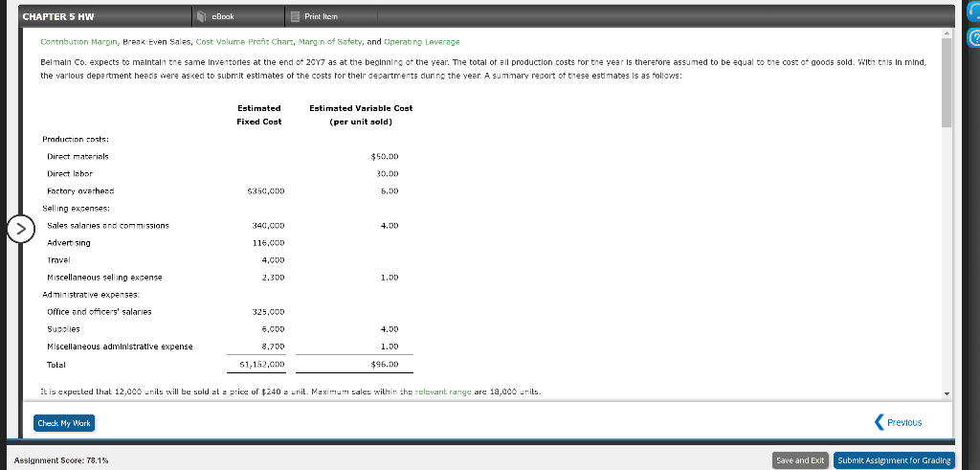Open the Contribution Margin link
This screenshot has width=980, height=470.
pyautogui.click(x=78, y=42)
